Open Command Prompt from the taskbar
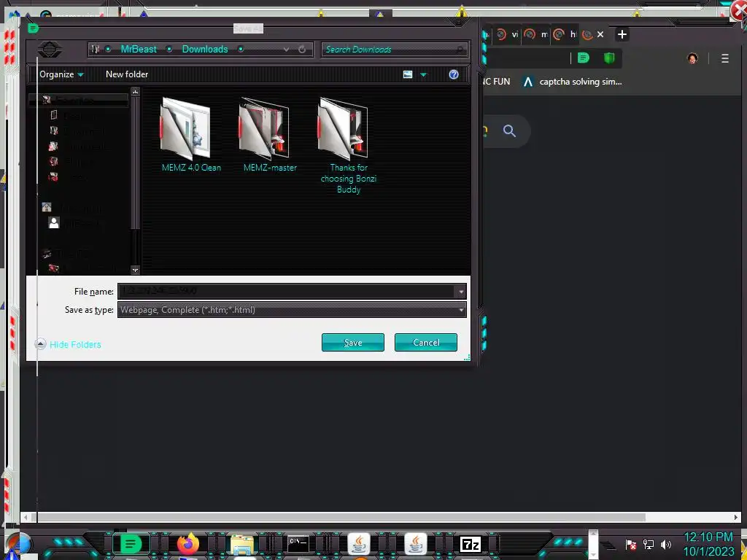Image resolution: width=747 pixels, height=560 pixels. point(298,544)
